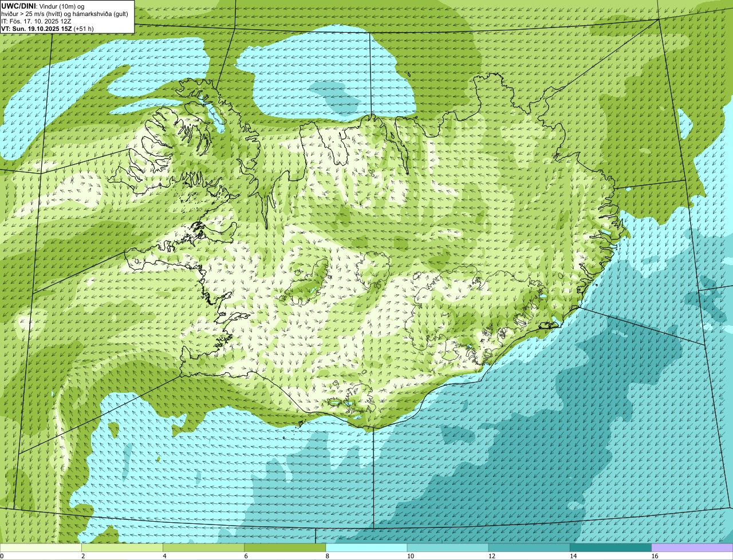Click the 2–4 m/s light green legend swatch
This screenshot has height=560, width=733.
(x=122, y=548)
